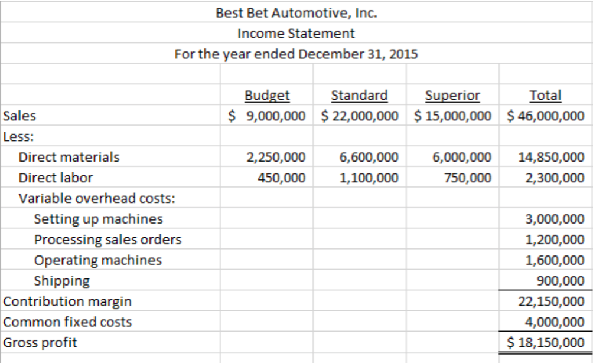593x364 pixels.
Task: Select Total direct materials 14,850,000
Action: (552, 157)
